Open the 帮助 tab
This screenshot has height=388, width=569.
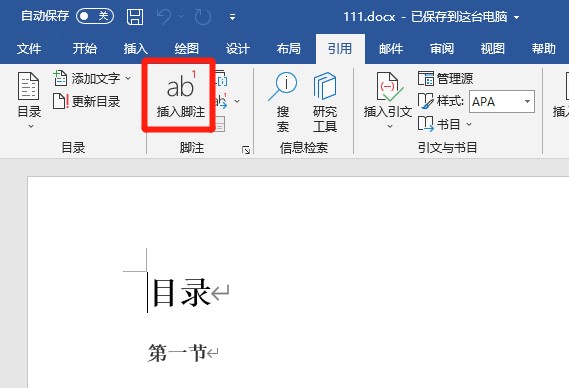[544, 48]
